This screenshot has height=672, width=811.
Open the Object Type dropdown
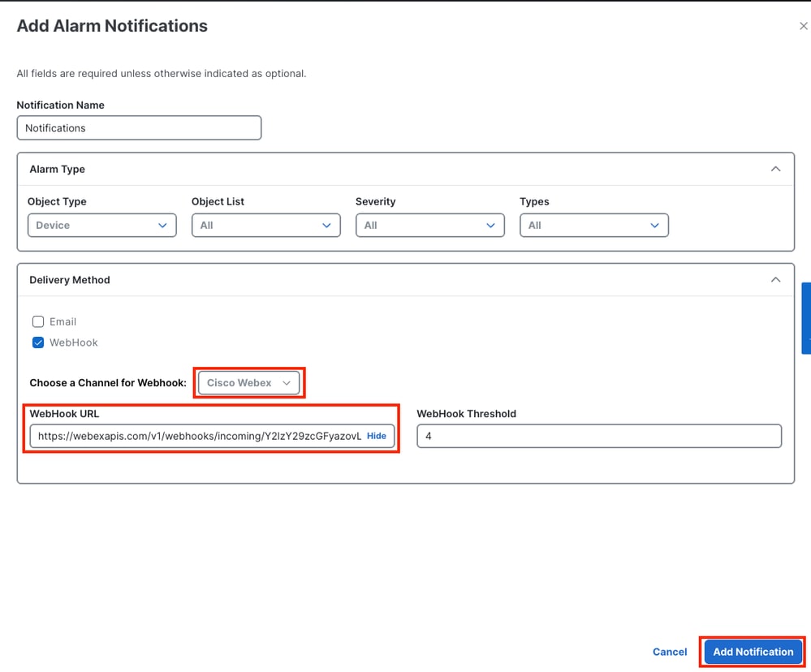coord(101,225)
